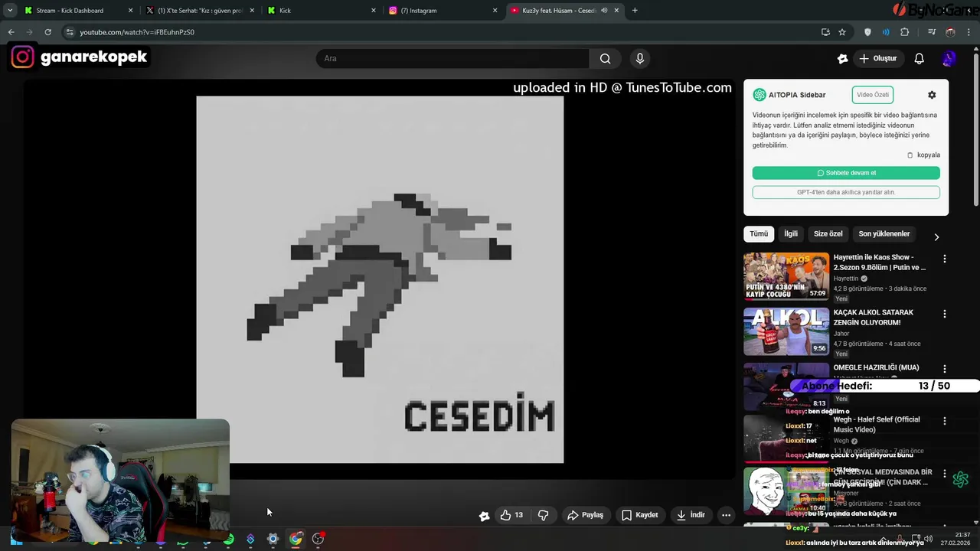Screen dimensions: 980x551
Task: Switch to the Kick tab
Action: [322, 11]
